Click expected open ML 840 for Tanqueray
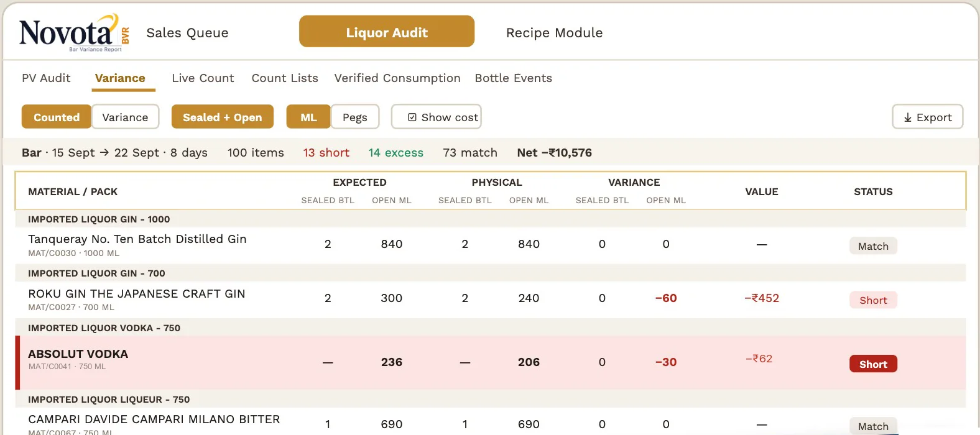Image resolution: width=980 pixels, height=435 pixels. coord(392,244)
